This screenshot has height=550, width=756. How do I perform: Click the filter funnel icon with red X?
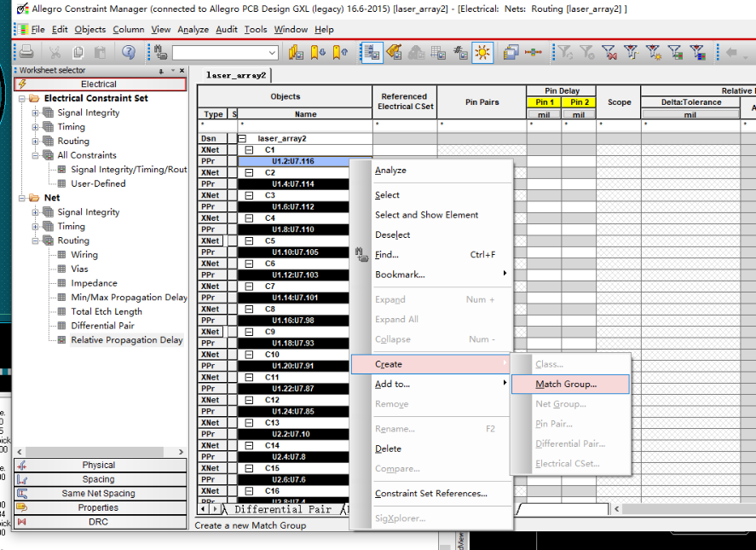[x=609, y=52]
